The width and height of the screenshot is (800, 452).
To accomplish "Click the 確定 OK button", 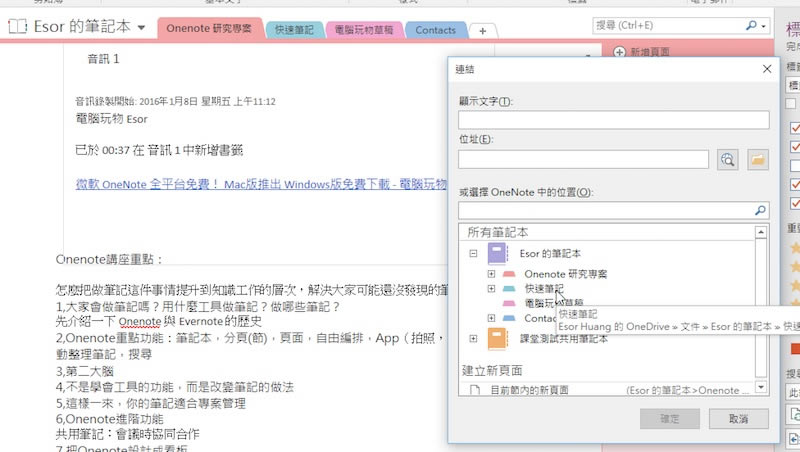I will coord(670,419).
